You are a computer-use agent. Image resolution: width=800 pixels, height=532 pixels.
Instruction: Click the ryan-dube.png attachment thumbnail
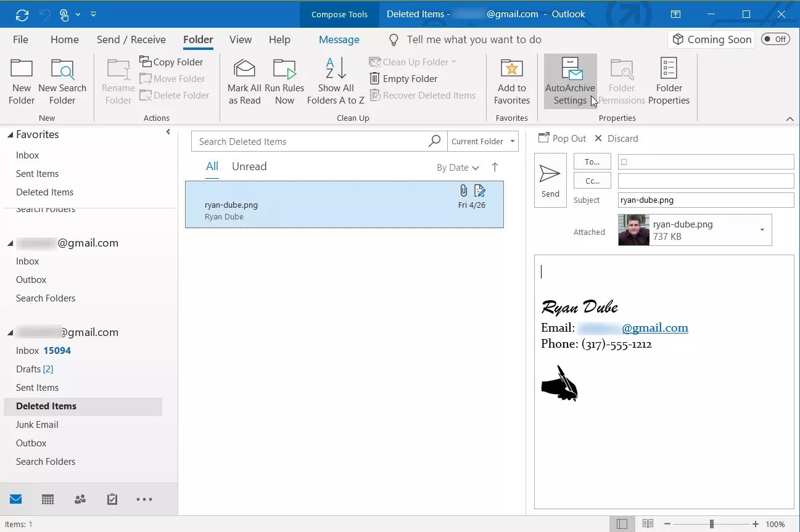pyautogui.click(x=633, y=230)
